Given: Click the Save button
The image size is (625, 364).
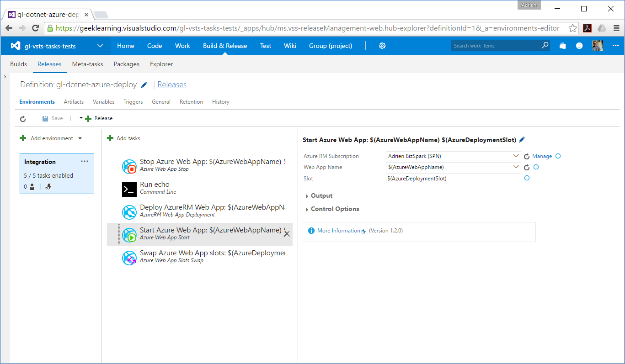Looking at the screenshot, I should [53, 118].
